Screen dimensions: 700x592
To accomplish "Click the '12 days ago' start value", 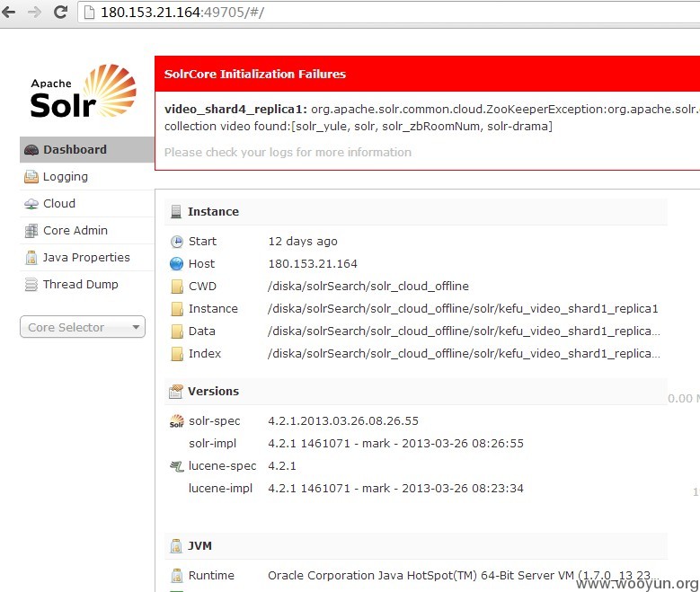I will tap(303, 242).
